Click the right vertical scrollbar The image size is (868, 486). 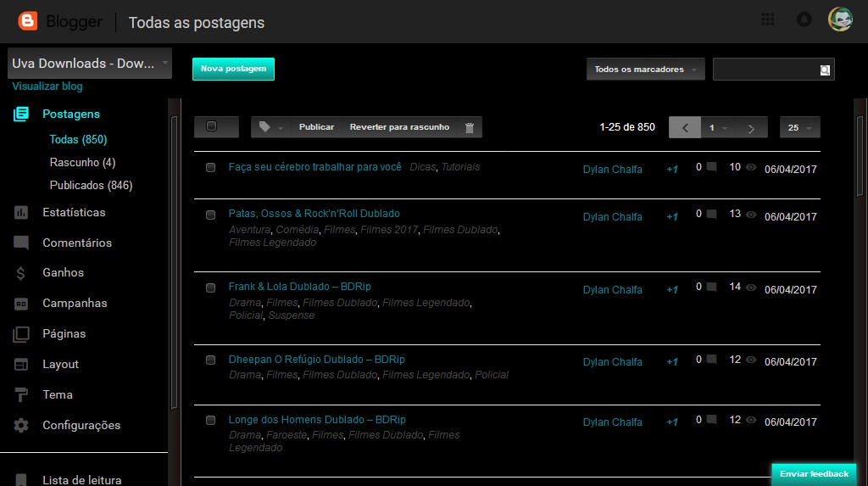pos(860,254)
